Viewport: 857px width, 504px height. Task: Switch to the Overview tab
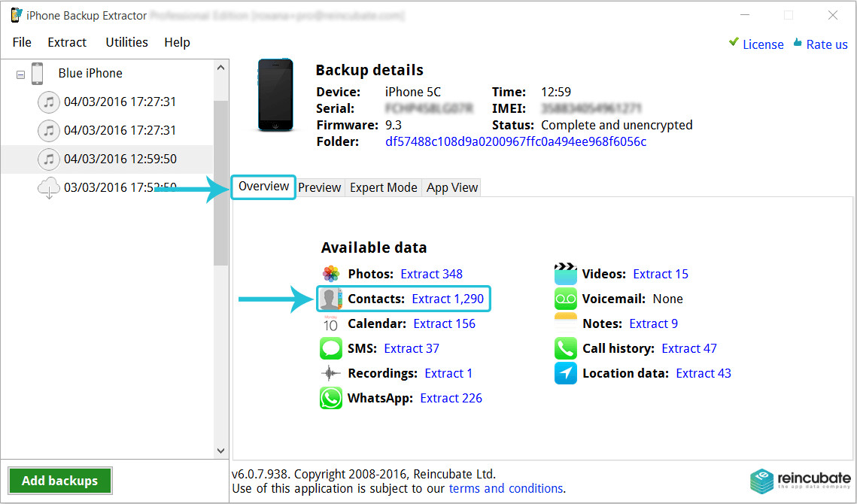[263, 187]
